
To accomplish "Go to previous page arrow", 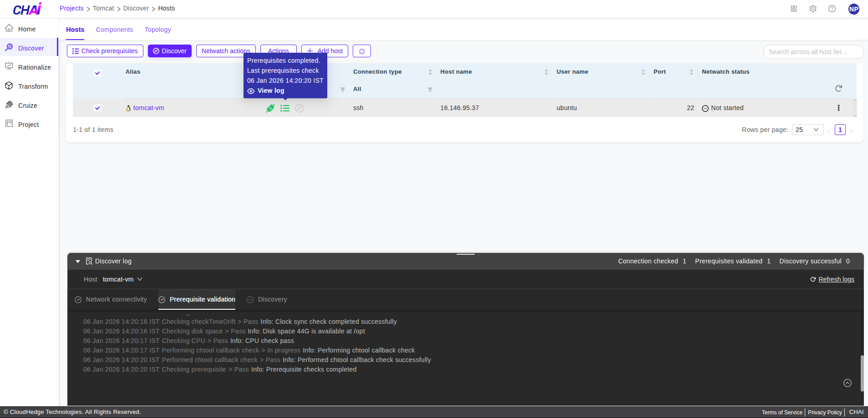I will pyautogui.click(x=829, y=131).
